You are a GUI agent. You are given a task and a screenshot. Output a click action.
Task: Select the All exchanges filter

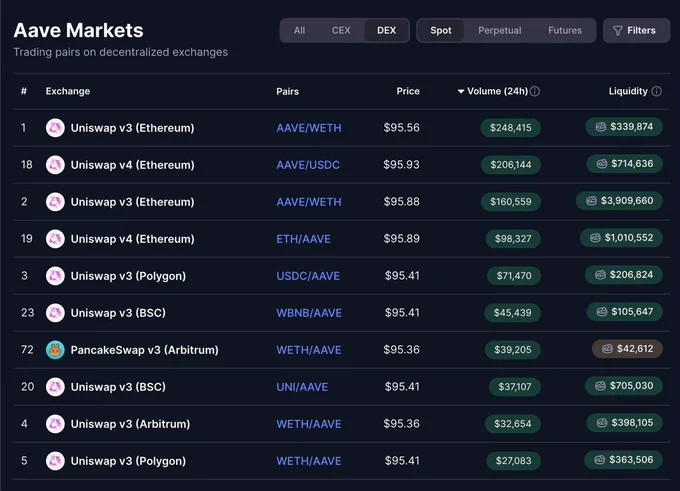(299, 30)
